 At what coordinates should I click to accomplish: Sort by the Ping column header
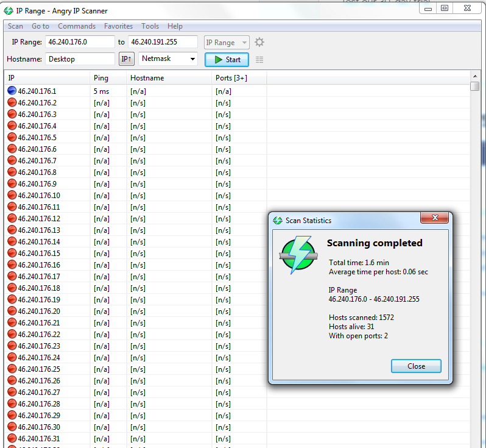(108, 78)
